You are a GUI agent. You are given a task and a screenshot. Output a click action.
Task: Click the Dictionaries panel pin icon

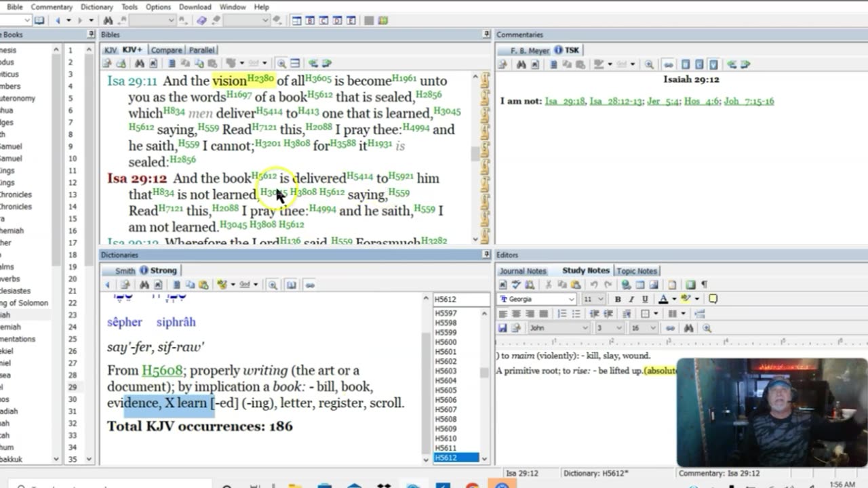tap(486, 255)
